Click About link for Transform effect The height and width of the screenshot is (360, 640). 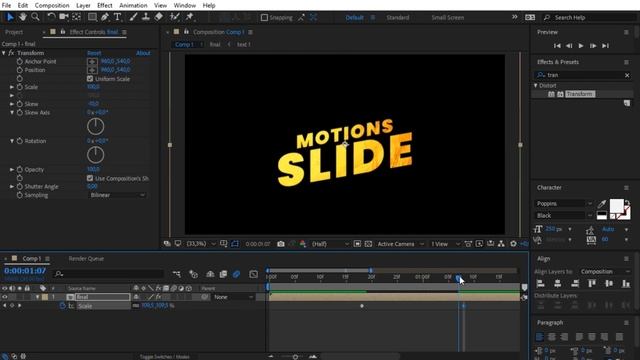(143, 53)
